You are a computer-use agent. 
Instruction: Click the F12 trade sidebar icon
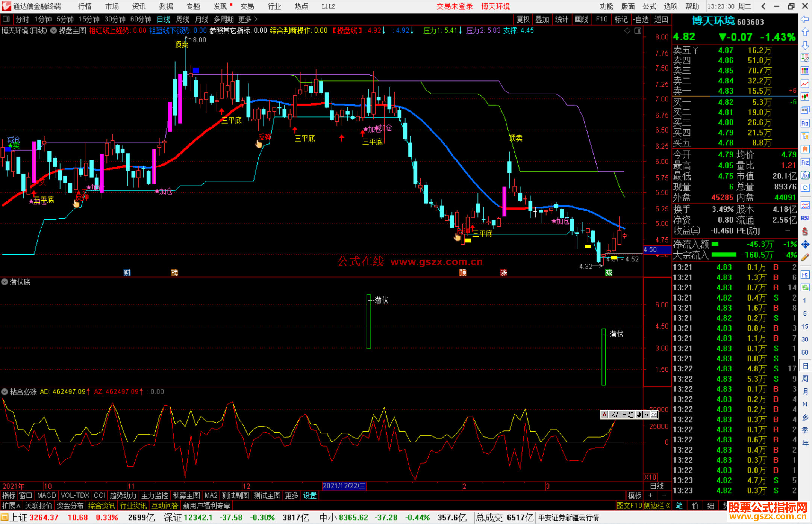tap(805, 162)
